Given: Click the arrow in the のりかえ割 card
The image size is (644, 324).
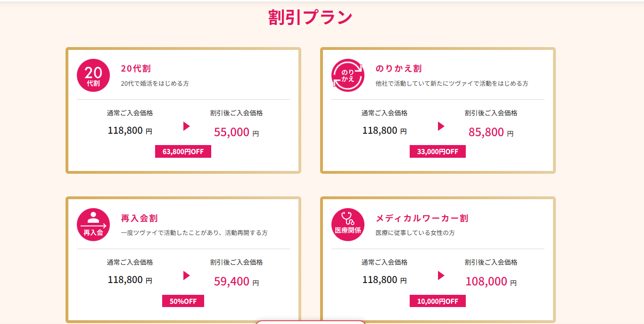Looking at the screenshot, I should coord(441,126).
